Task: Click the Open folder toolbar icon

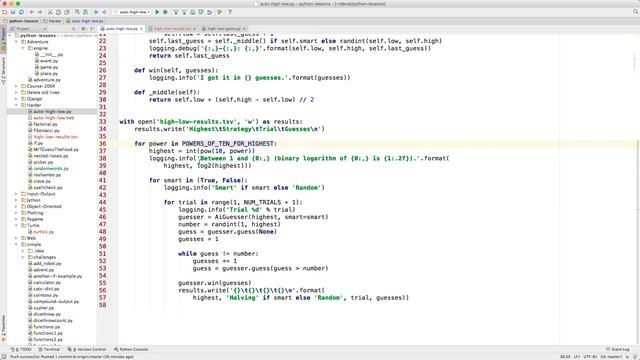Action: point(4,12)
